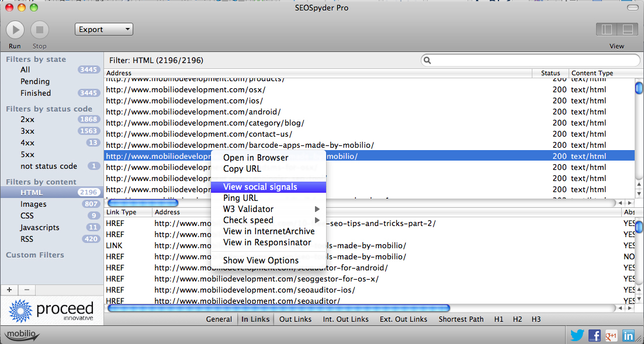Select the mobiliodevelopment.com/contact-us/ row

pyautogui.click(x=369, y=134)
